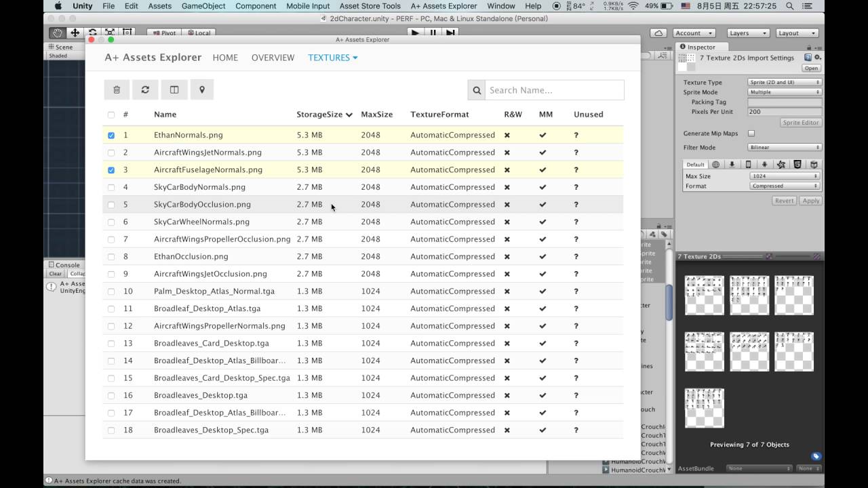Open the Max Size dropdown

click(x=785, y=176)
